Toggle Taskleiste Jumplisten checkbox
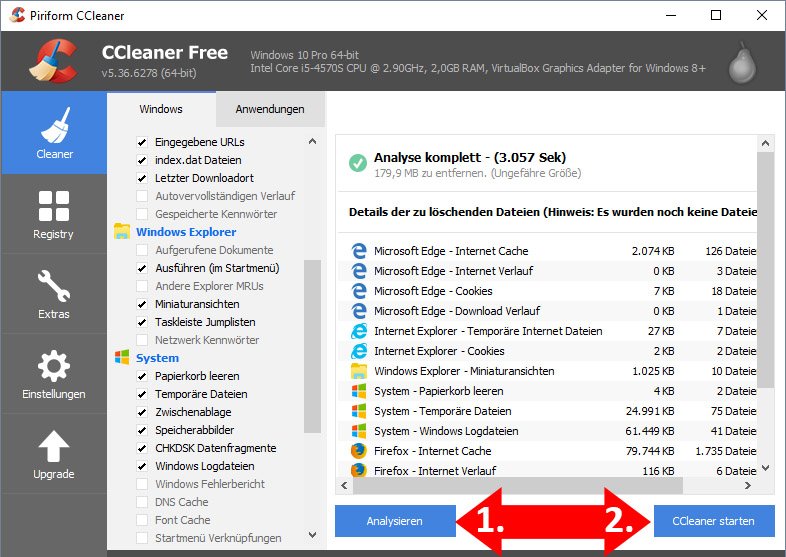The height and width of the screenshot is (557, 786). [142, 322]
